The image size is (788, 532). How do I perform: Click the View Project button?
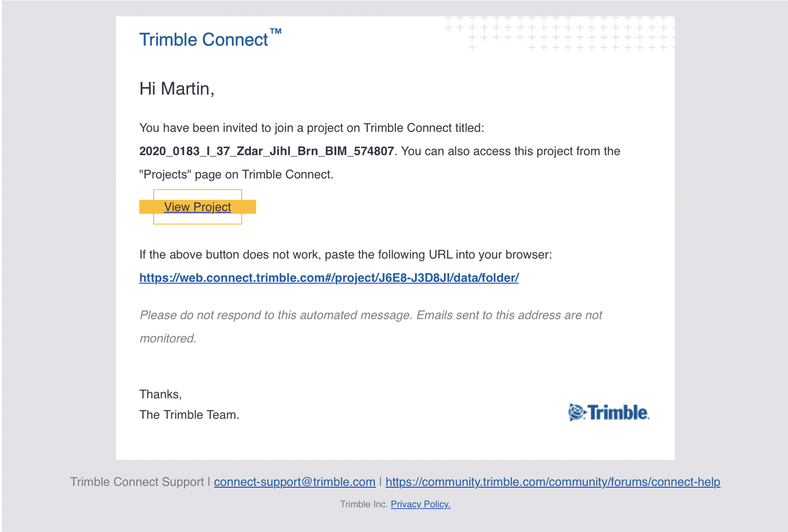tap(197, 207)
